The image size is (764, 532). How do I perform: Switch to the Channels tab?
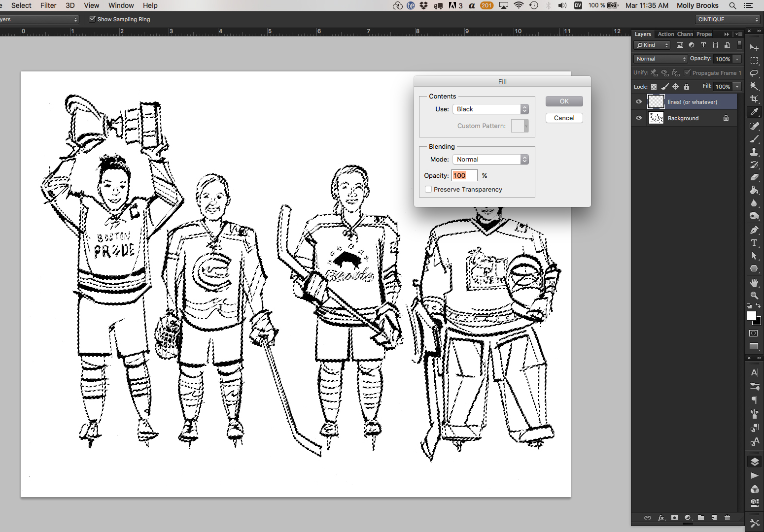click(x=685, y=34)
